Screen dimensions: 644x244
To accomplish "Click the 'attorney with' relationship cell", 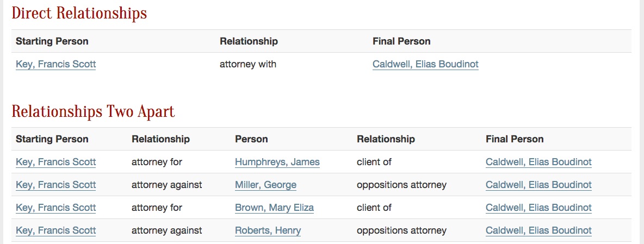I will pos(248,64).
